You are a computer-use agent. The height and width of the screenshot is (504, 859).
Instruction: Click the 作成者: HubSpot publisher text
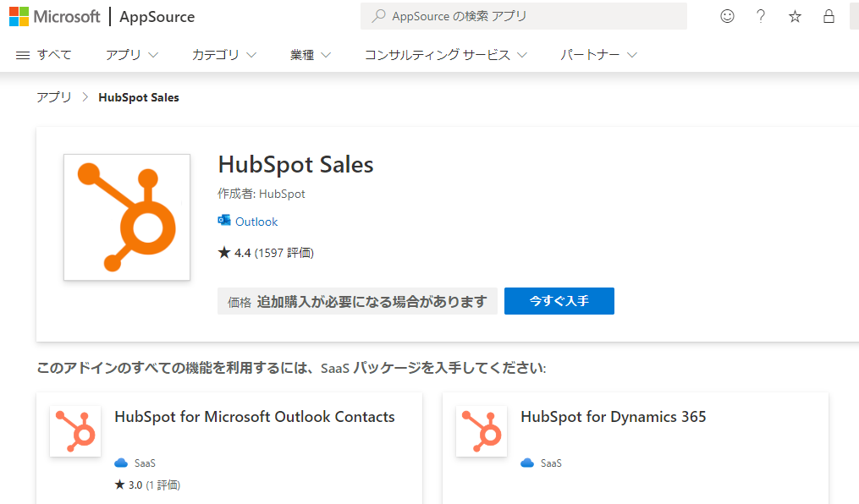[262, 194]
